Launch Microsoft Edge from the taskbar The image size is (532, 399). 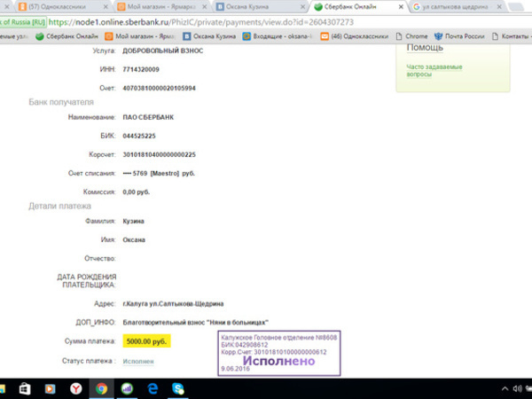pos(153,388)
